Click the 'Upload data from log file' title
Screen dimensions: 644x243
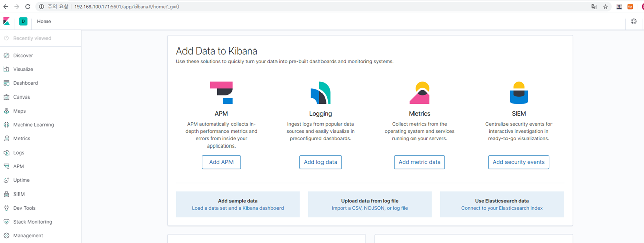coord(370,201)
